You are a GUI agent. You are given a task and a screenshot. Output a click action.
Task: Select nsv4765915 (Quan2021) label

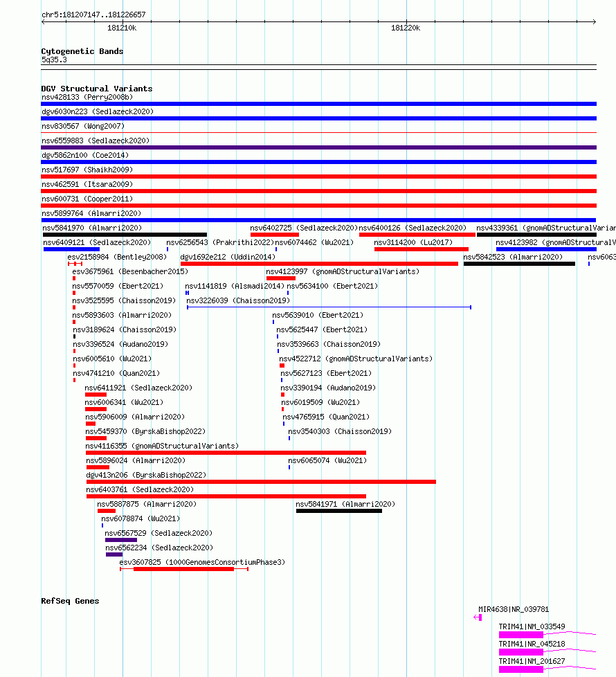[327, 417]
